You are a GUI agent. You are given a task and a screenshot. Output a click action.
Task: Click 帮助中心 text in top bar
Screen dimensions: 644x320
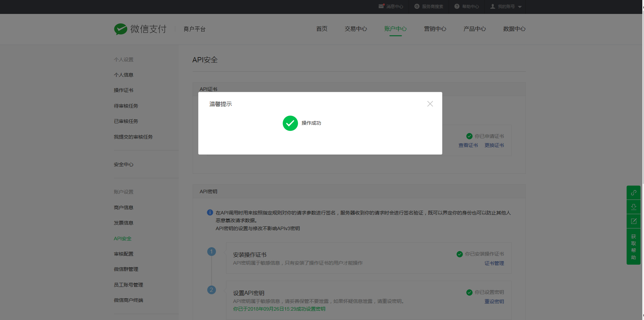pos(470,7)
